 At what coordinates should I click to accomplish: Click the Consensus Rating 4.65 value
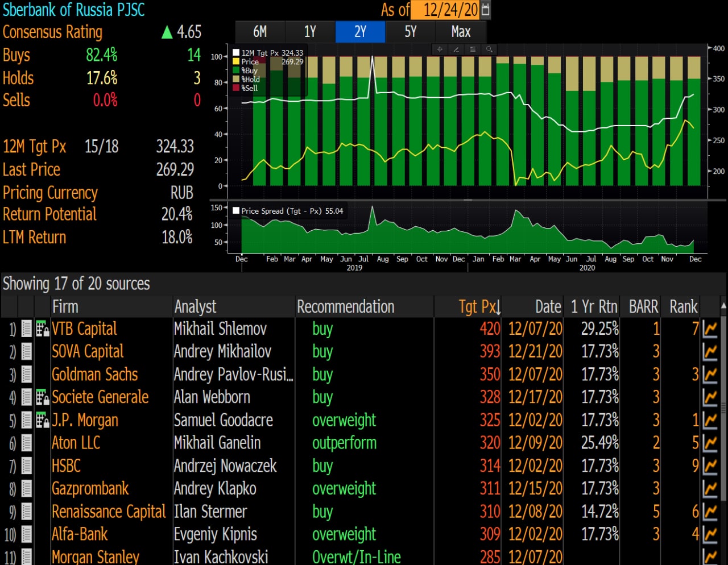click(x=189, y=32)
